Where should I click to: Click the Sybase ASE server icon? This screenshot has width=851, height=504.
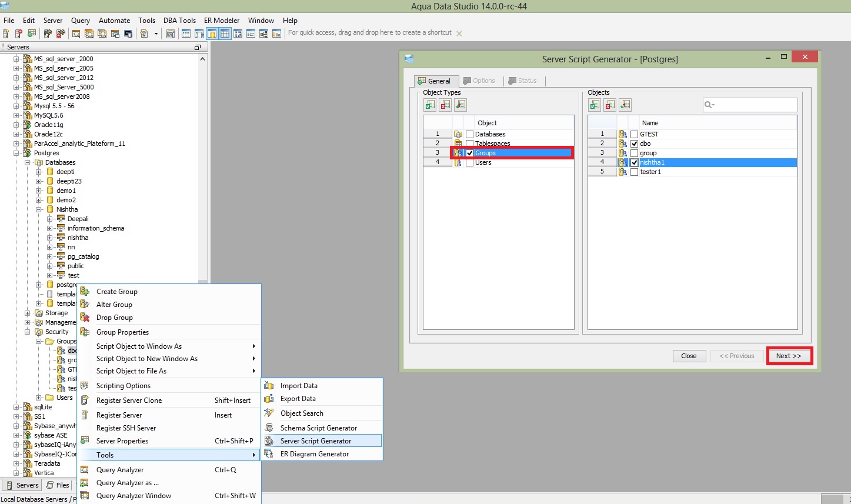point(27,435)
